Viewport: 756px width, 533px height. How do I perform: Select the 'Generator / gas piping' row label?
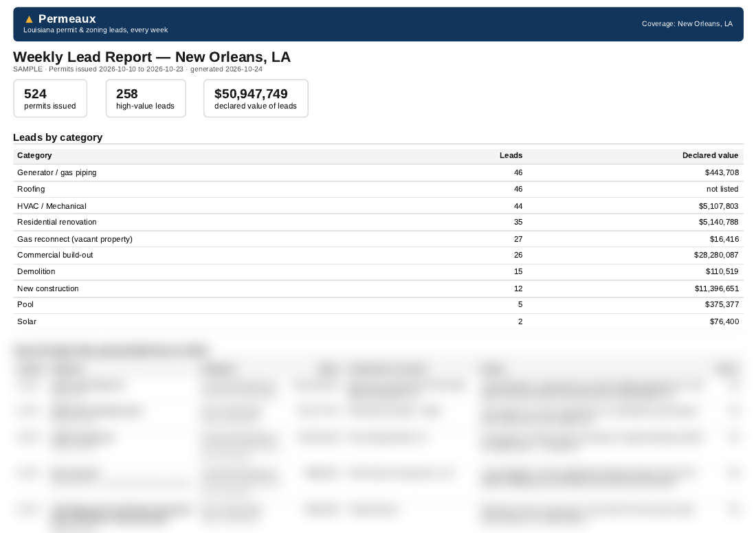click(57, 172)
